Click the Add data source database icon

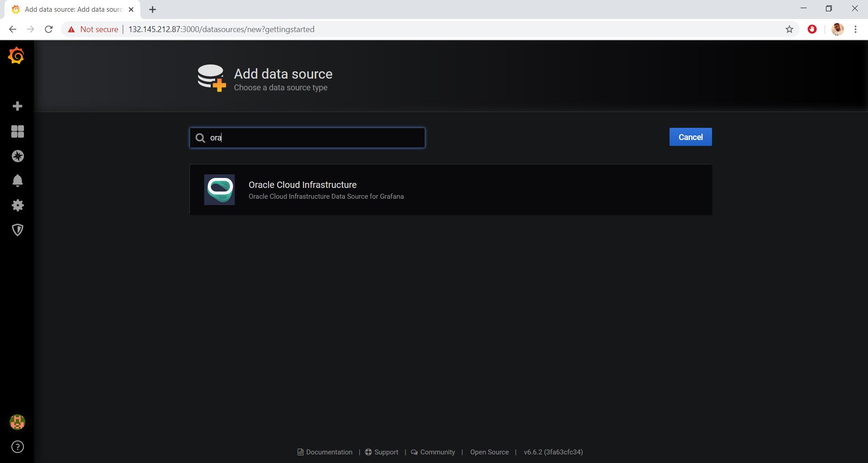(212, 78)
